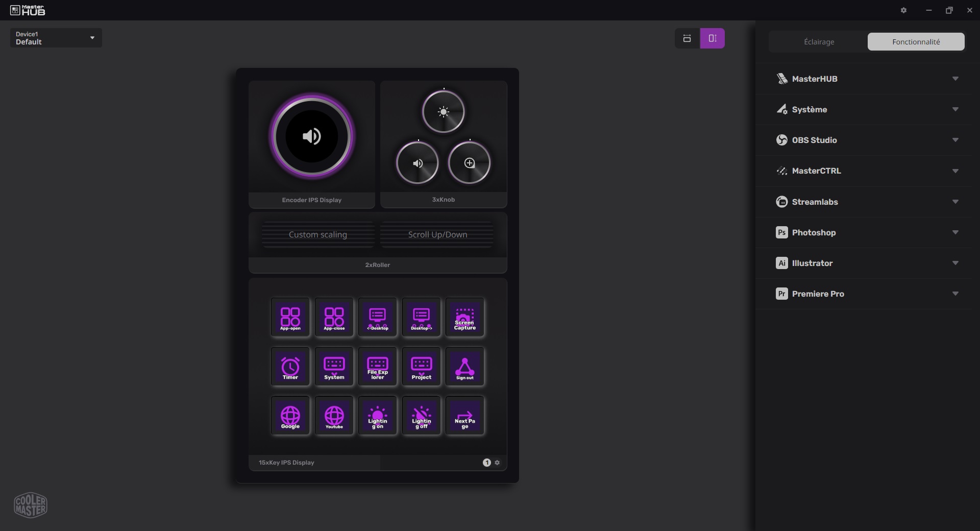
Task: Select the brightness knob at top
Action: 443,112
